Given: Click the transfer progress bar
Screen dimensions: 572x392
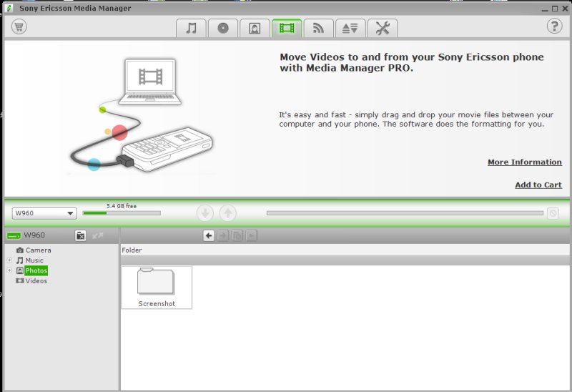Looking at the screenshot, I should coord(405,212).
